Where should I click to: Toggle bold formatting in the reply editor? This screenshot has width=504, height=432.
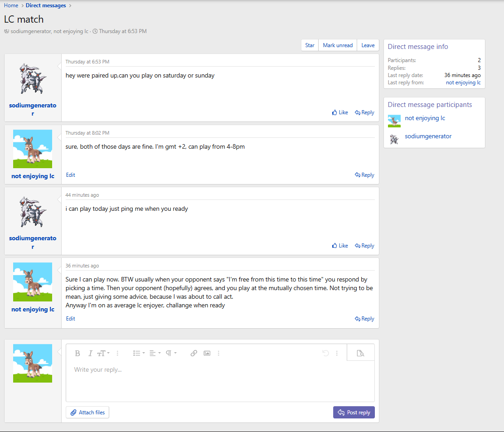click(x=78, y=353)
